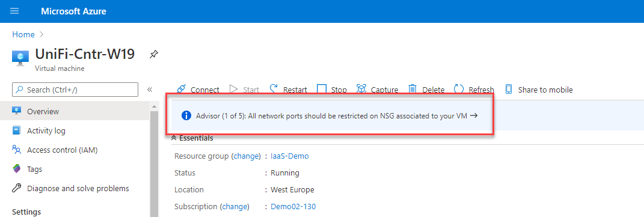Image resolution: width=644 pixels, height=217 pixels.
Task: Click the Diagnose wrench icon
Action: tap(16, 188)
